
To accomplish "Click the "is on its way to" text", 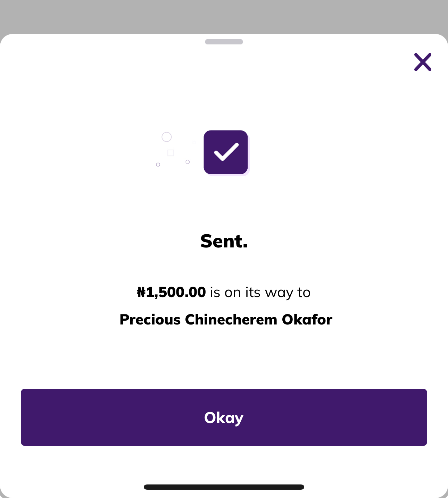I will pyautogui.click(x=260, y=293).
